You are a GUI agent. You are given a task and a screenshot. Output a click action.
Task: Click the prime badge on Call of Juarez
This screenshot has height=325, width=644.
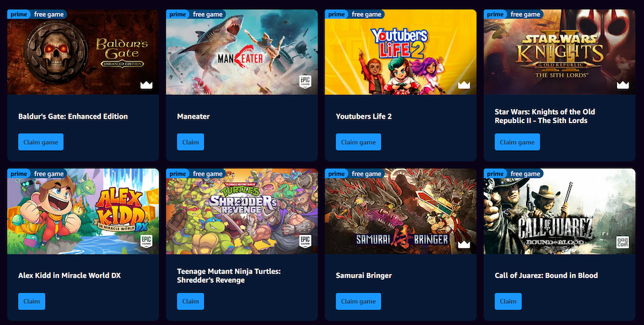pos(495,174)
